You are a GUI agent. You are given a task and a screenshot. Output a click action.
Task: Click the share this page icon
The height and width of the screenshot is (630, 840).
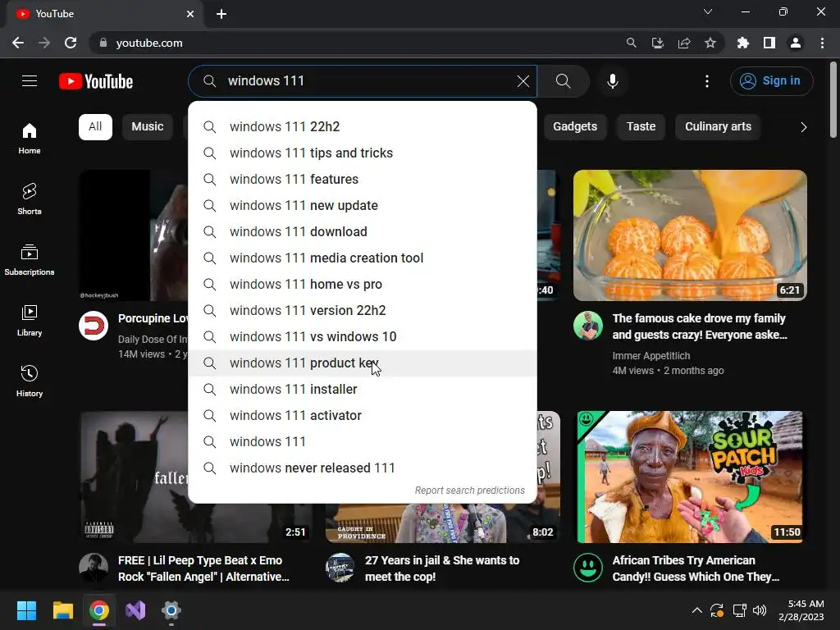[x=683, y=43]
